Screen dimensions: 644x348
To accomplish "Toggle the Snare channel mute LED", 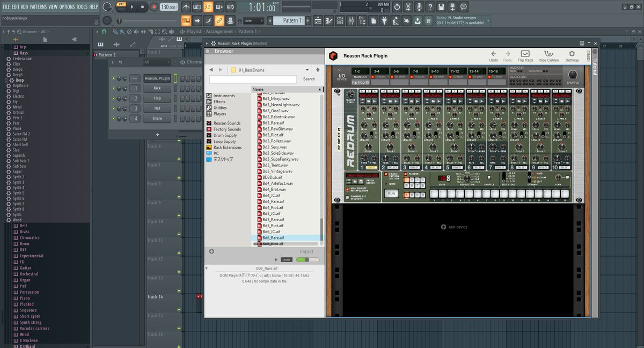I will (113, 119).
